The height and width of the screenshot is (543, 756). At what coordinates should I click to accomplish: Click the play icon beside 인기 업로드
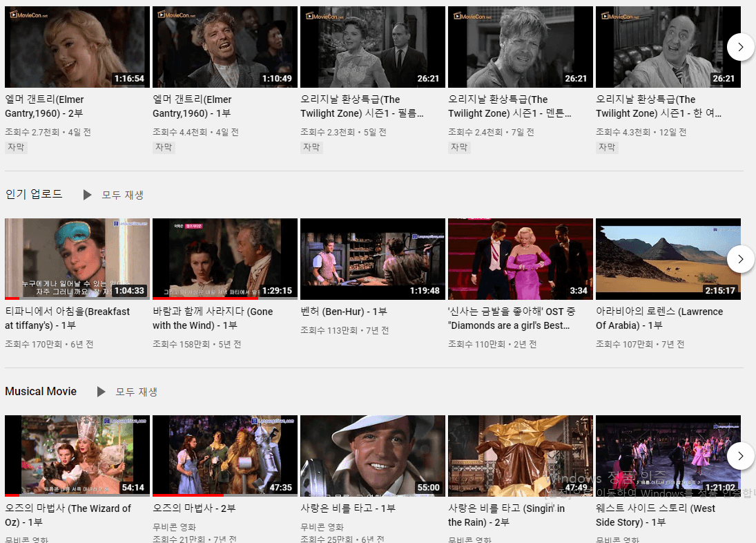pyautogui.click(x=87, y=195)
